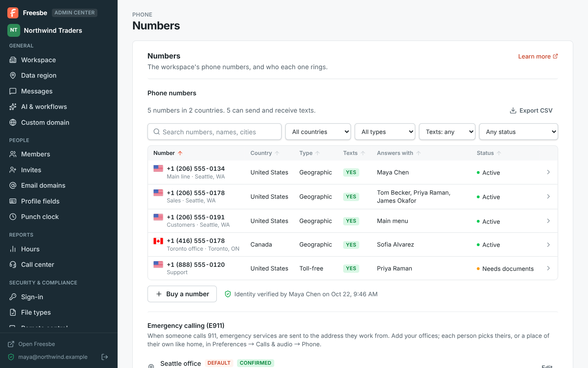
Task: Sort the table by Status column
Action: [x=489, y=153]
